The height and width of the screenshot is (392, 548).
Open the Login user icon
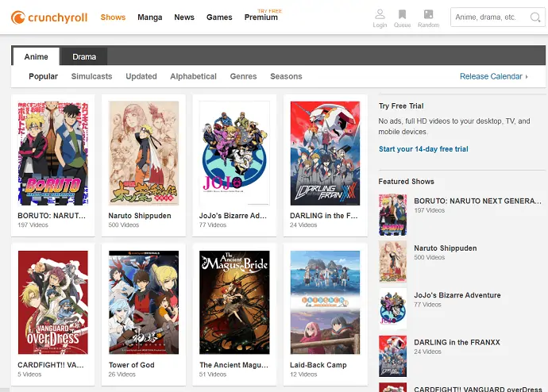point(380,14)
